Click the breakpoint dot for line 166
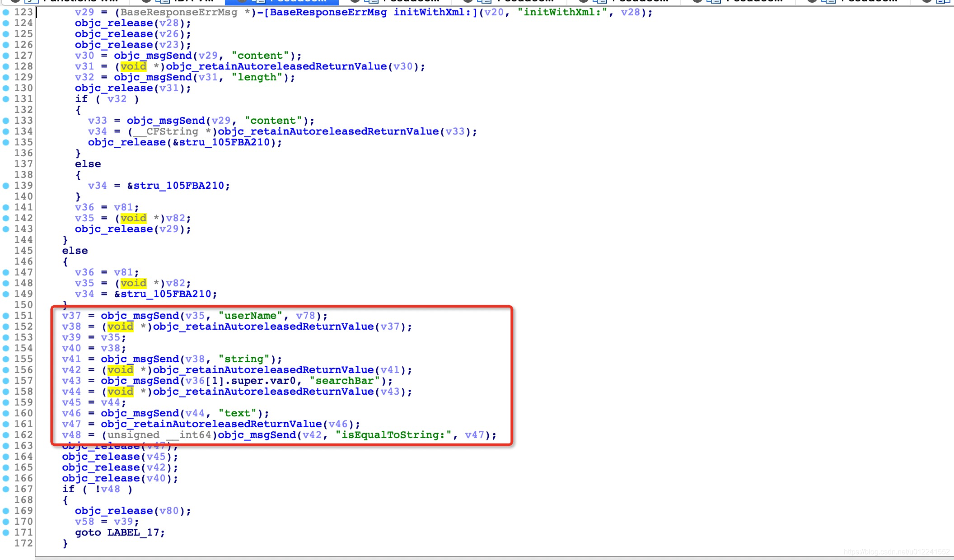Screen dimensions: 954x560 pos(6,478)
